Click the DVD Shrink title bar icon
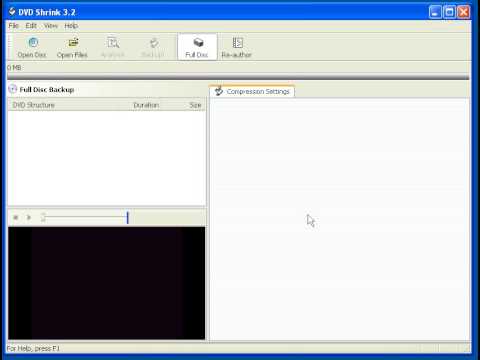Viewport: 480px width, 360px height. tap(12, 12)
